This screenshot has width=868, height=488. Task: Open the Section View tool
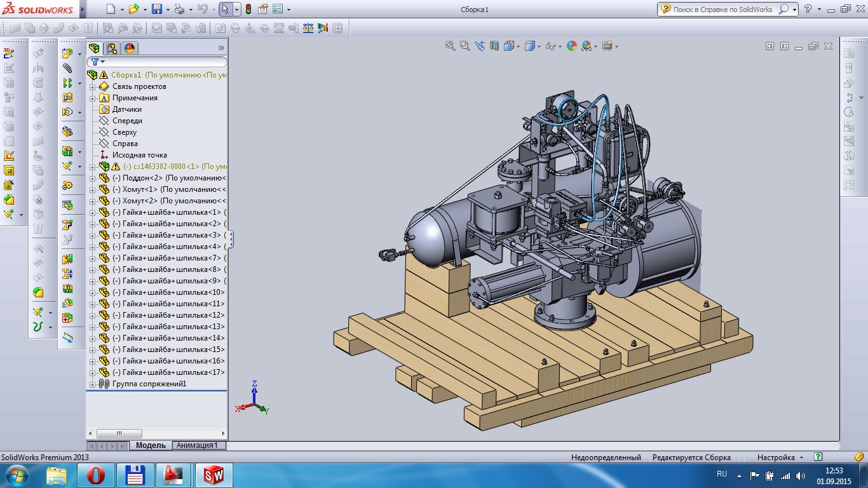(x=494, y=46)
